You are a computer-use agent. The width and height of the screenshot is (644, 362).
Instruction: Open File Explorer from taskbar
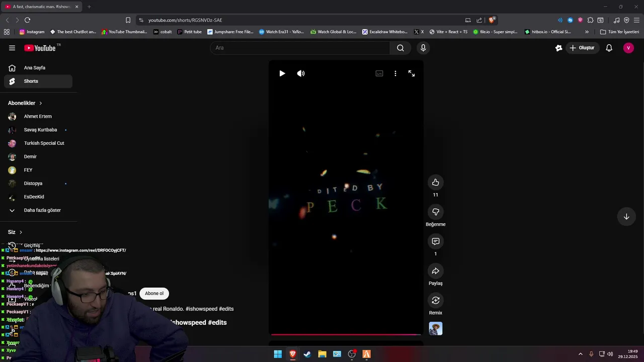[x=322, y=354]
